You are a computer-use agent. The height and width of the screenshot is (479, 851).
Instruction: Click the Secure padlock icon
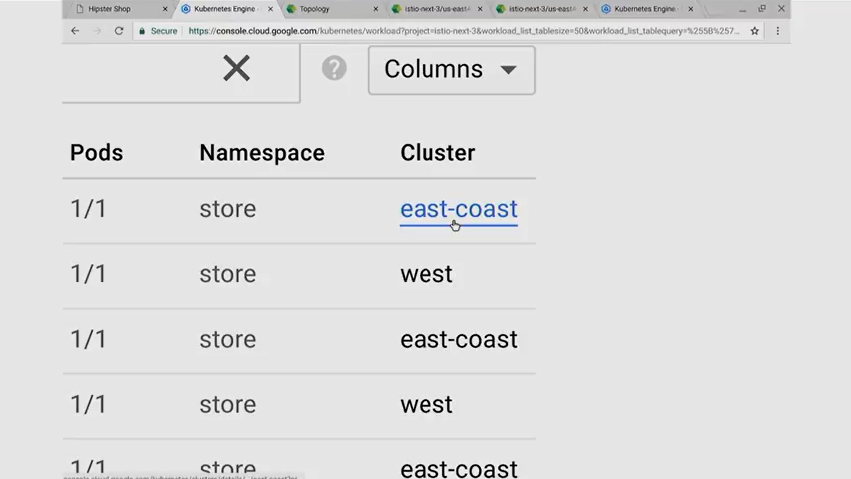143,31
